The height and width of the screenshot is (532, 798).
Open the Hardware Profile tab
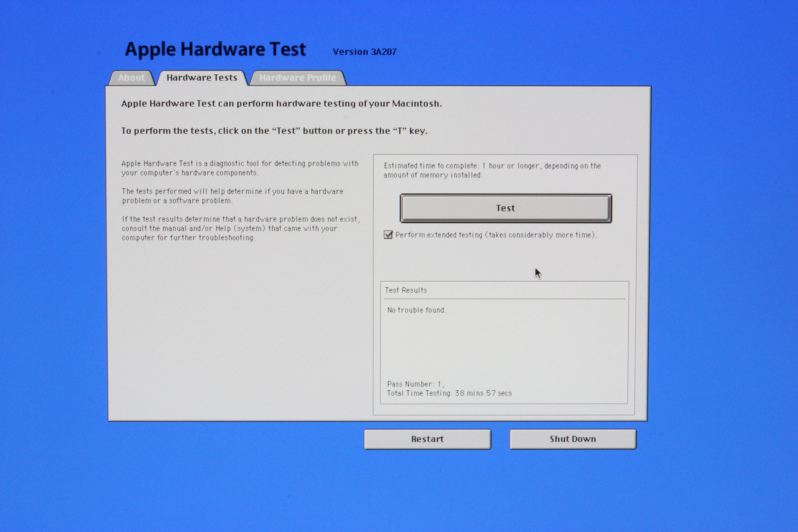pyautogui.click(x=298, y=78)
